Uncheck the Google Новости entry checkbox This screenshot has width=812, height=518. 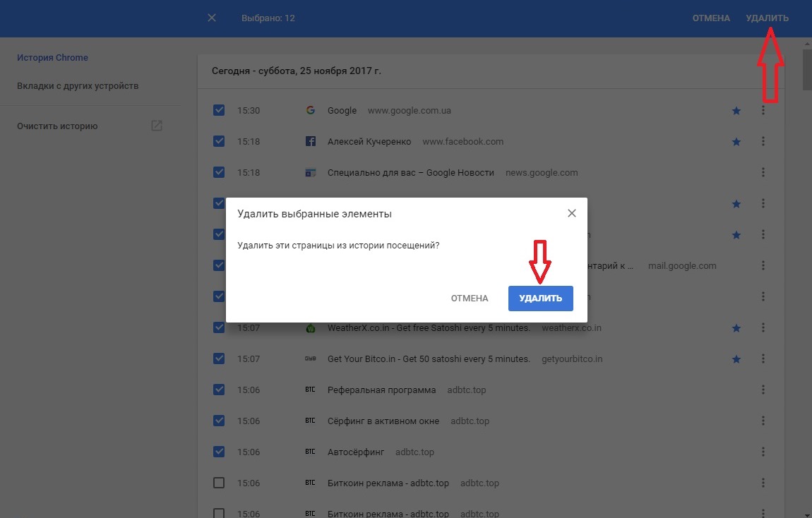tap(219, 172)
